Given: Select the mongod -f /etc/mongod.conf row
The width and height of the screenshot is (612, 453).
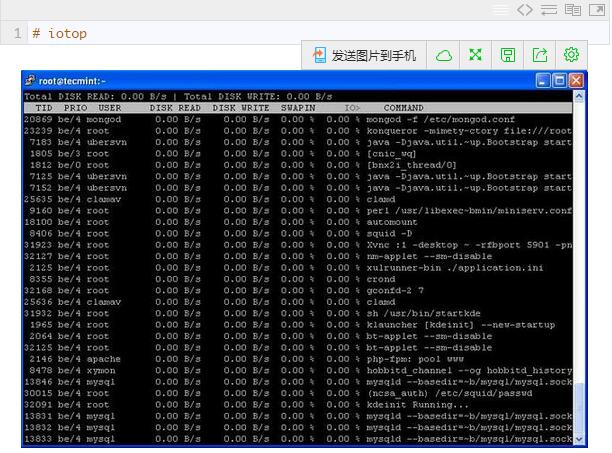Looking at the screenshot, I should (x=298, y=119).
